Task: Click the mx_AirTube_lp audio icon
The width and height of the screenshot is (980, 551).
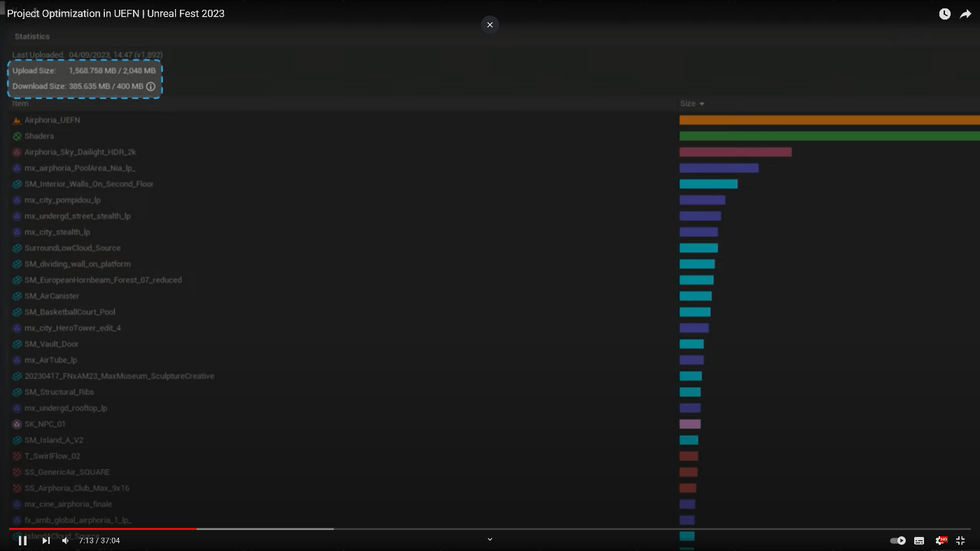Action: (17, 361)
